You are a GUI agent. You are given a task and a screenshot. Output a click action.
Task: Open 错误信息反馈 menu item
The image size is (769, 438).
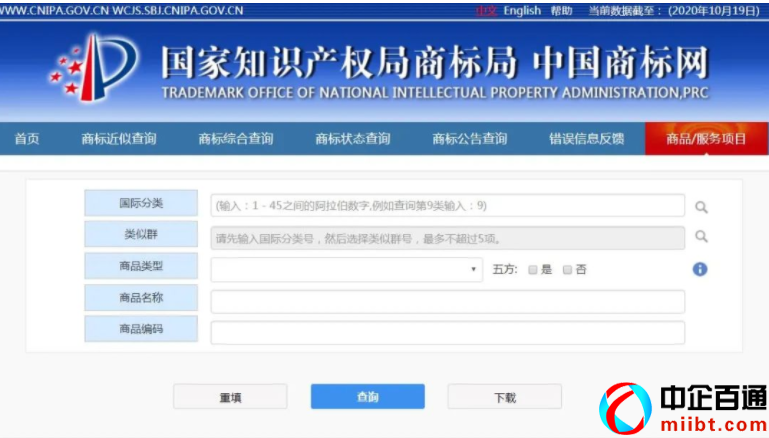(587, 139)
